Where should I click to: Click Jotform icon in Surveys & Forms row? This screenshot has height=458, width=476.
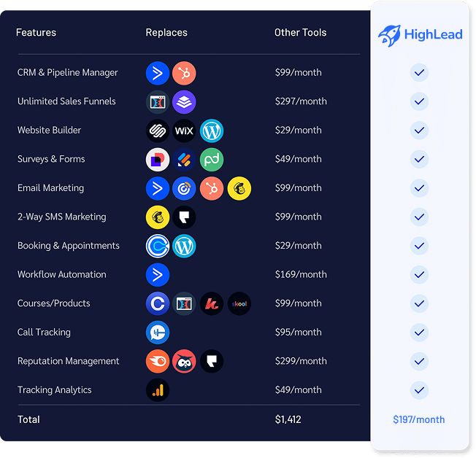[x=184, y=160]
